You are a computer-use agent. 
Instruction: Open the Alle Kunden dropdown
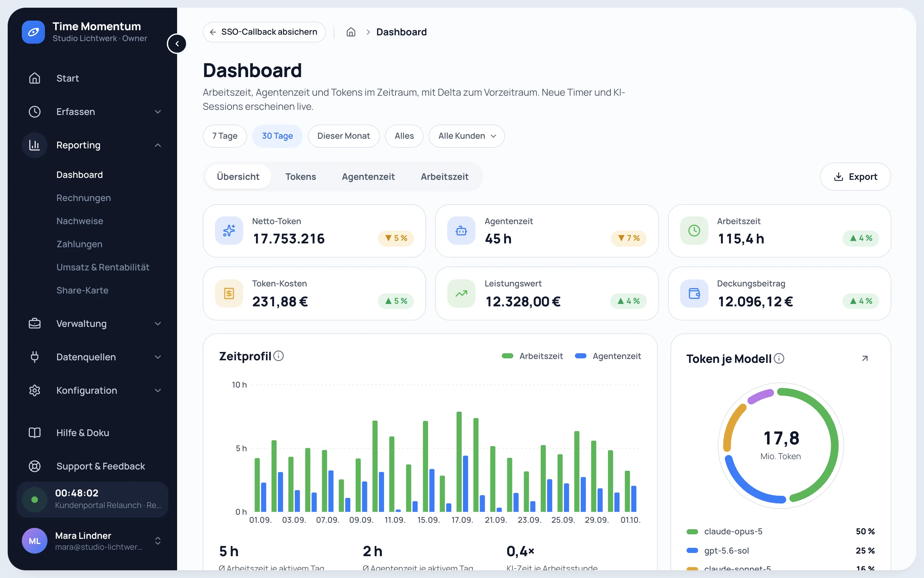tap(466, 136)
